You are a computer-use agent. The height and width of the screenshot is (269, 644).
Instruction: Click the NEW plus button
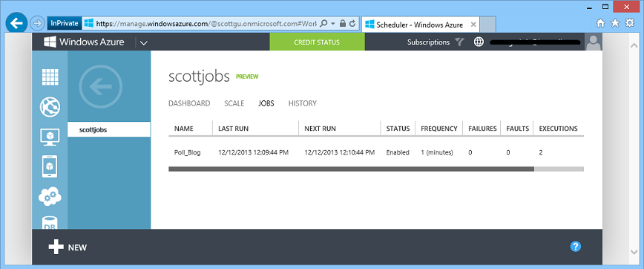click(68, 247)
